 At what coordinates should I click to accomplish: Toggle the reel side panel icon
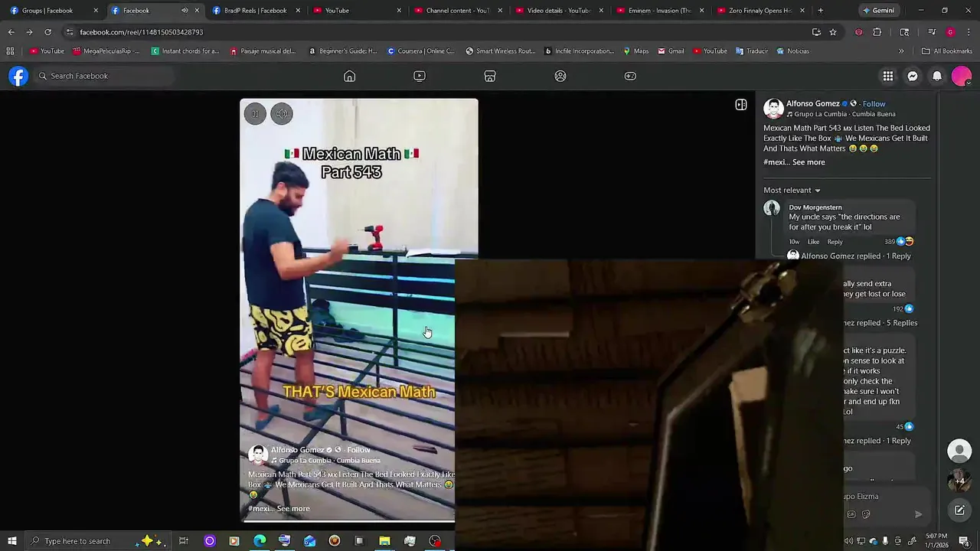741,105
